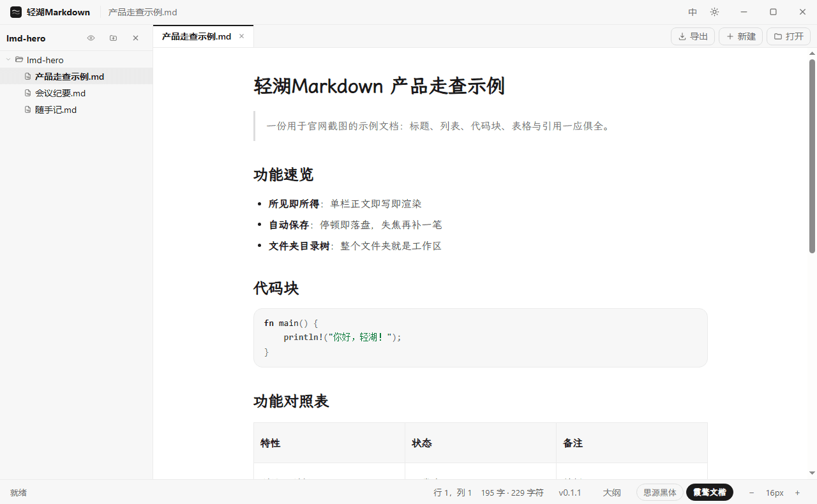Click the 新建 new file button
Image resolution: width=817 pixels, height=504 pixels.
740,36
